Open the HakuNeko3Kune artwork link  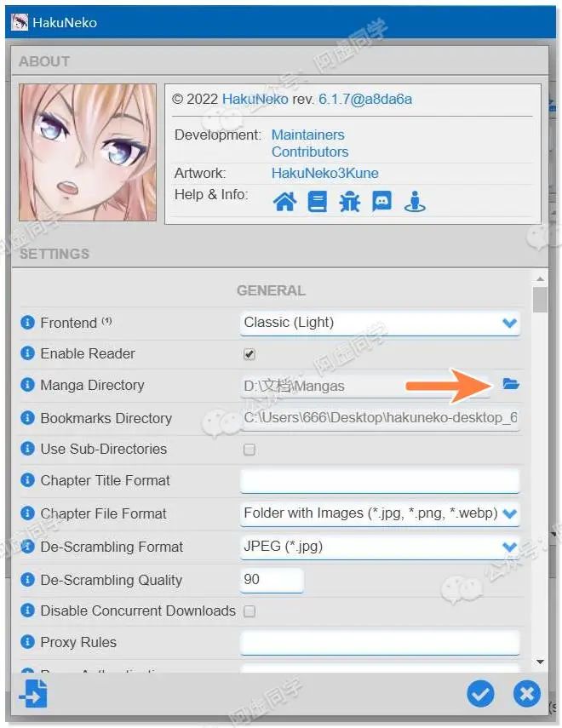point(325,173)
